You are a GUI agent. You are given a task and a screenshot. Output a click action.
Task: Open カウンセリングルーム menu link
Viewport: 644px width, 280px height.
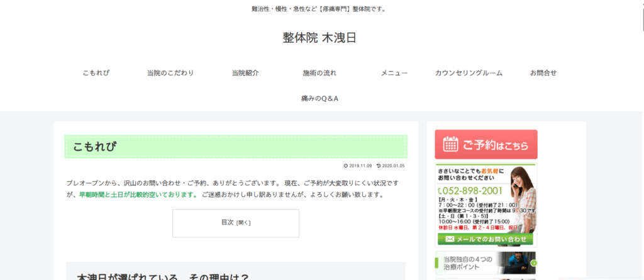[469, 73]
